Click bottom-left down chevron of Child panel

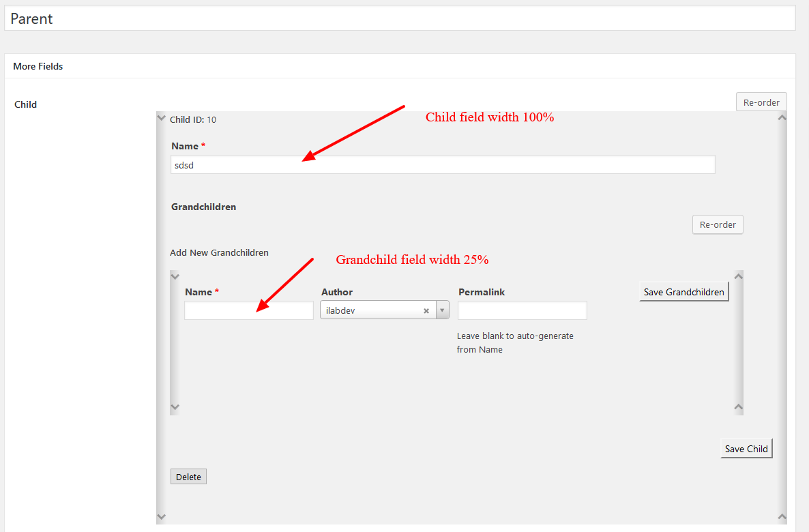(161, 517)
